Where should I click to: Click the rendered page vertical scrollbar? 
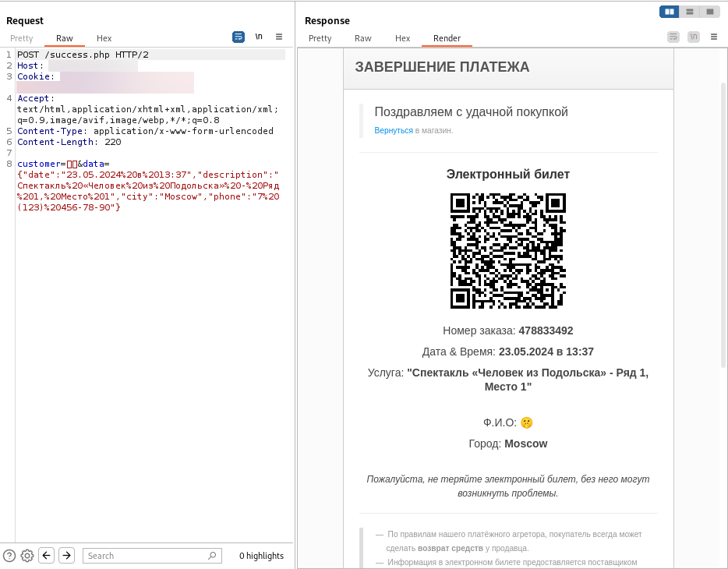pyautogui.click(x=723, y=225)
